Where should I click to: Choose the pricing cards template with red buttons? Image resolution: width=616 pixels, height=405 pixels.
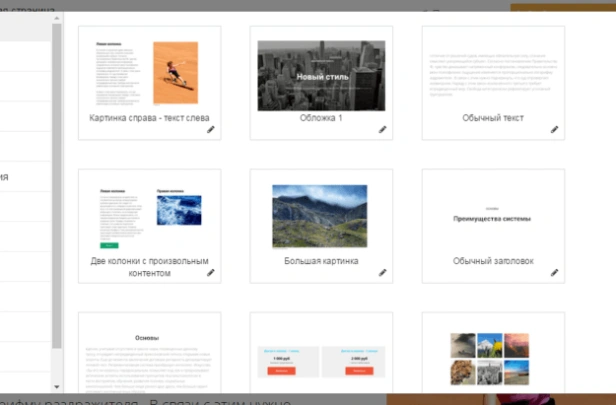click(321, 360)
